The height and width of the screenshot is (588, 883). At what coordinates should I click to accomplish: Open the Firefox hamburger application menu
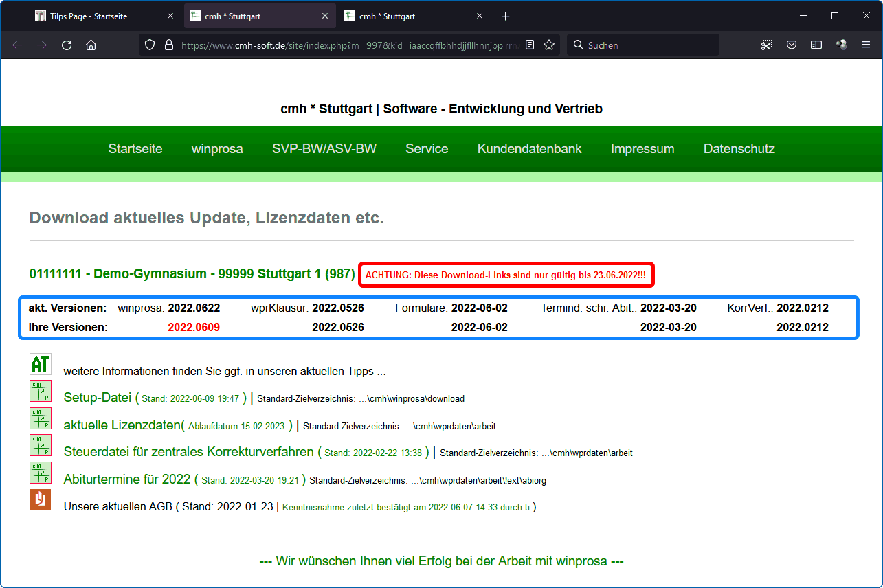[x=866, y=45]
